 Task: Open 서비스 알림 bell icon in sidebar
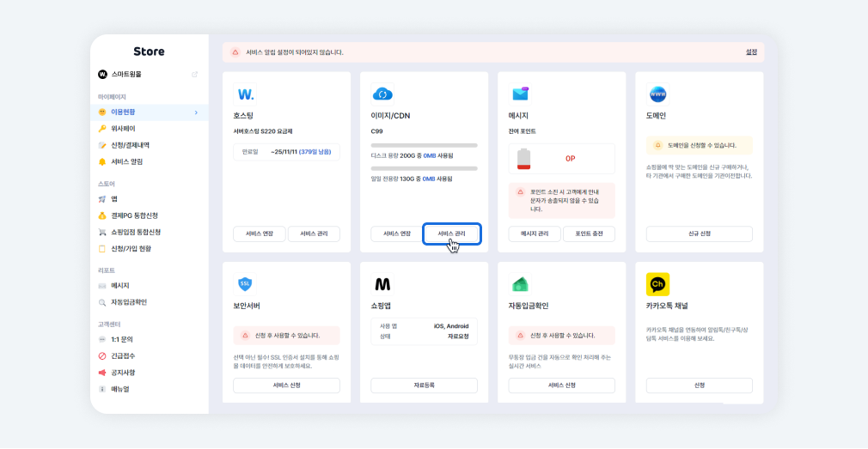point(102,162)
